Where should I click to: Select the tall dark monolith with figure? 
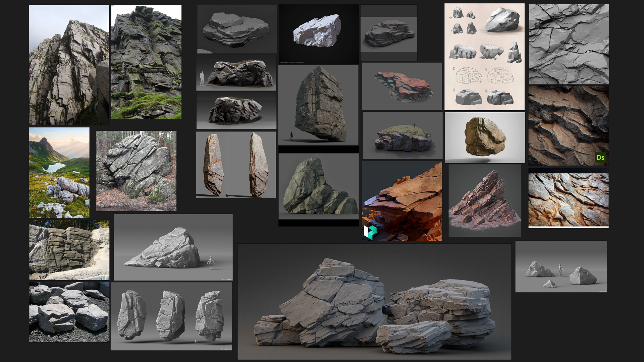point(318,105)
